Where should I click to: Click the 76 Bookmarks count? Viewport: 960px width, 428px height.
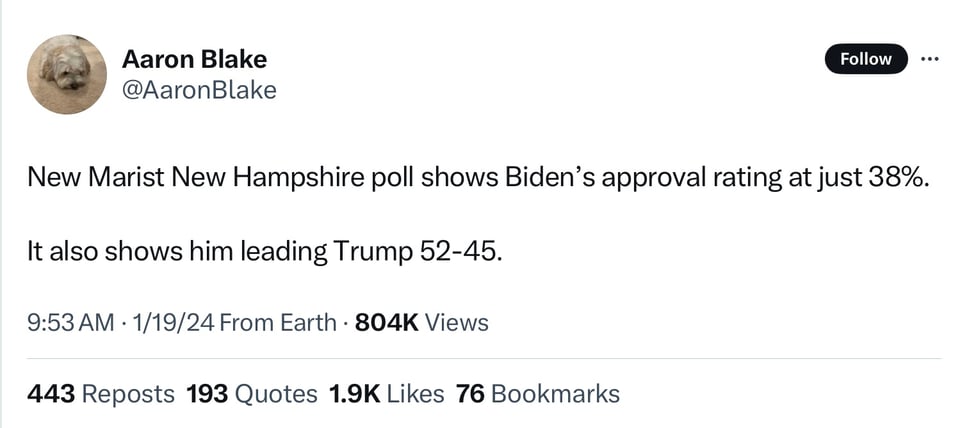[538, 394]
